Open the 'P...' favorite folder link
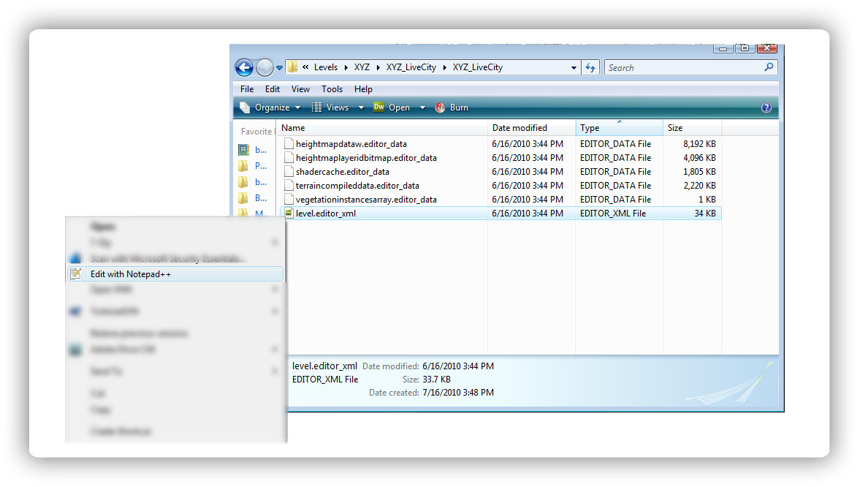 pos(261,166)
